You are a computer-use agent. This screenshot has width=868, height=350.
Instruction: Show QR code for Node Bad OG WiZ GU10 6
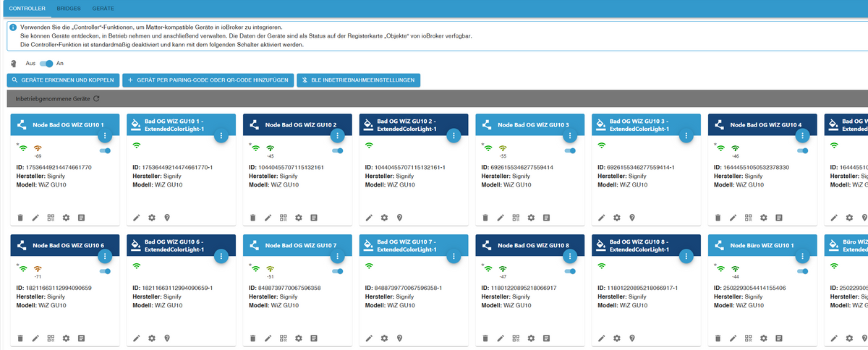51,338
